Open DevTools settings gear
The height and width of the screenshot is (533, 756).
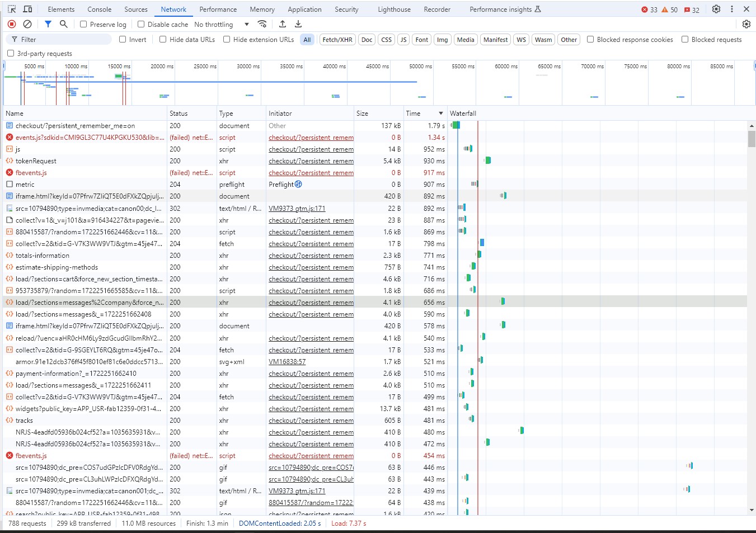[717, 9]
